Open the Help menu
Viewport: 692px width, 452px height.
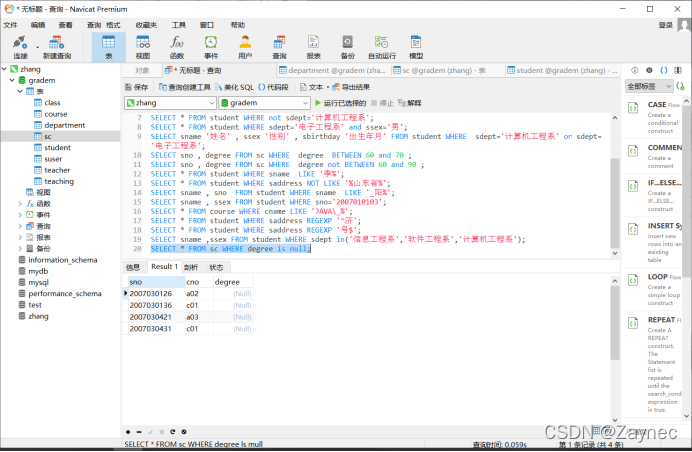tap(238, 25)
